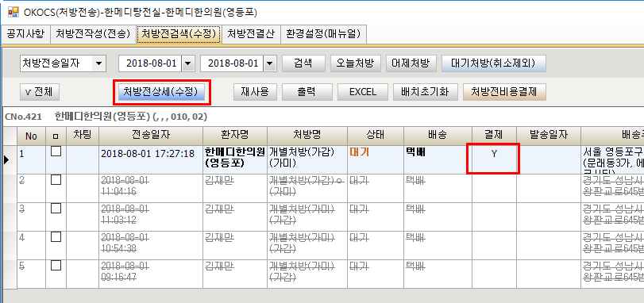Open 처방전상세(수정) button

(160, 92)
